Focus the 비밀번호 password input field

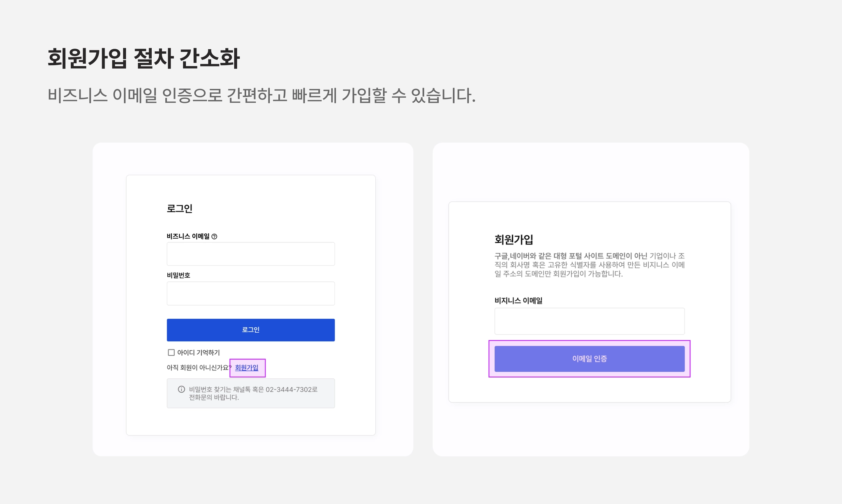tap(250, 293)
